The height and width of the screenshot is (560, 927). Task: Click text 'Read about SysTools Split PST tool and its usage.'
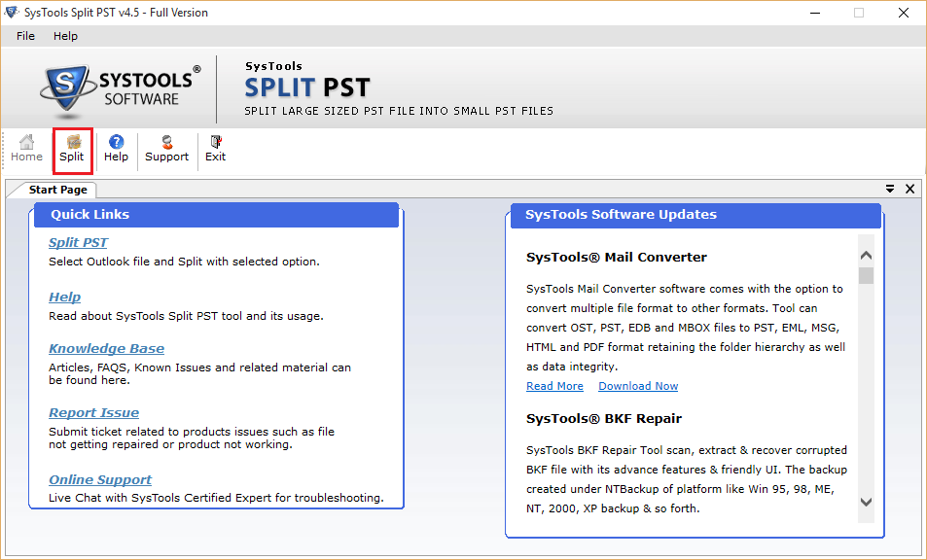186,316
